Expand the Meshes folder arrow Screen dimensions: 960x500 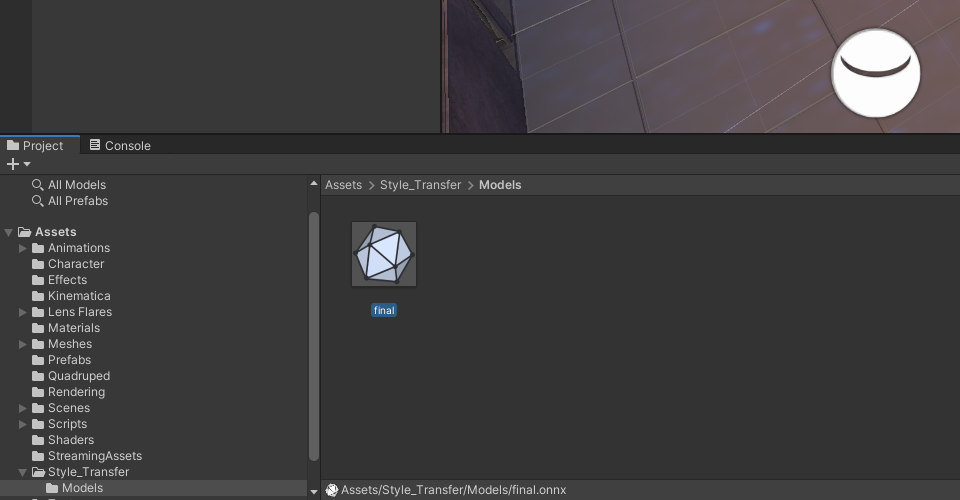click(x=23, y=345)
